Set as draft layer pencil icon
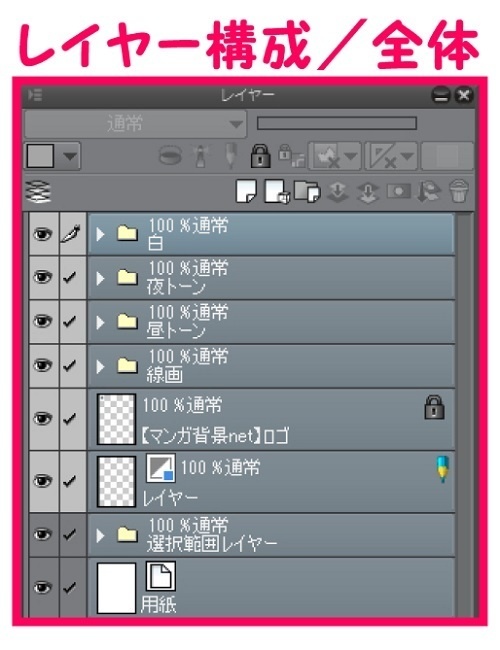This screenshot has width=500, height=650. tap(230, 155)
